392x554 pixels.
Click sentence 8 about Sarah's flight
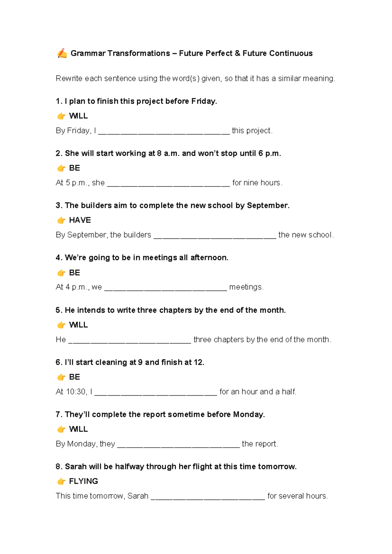tap(176, 466)
